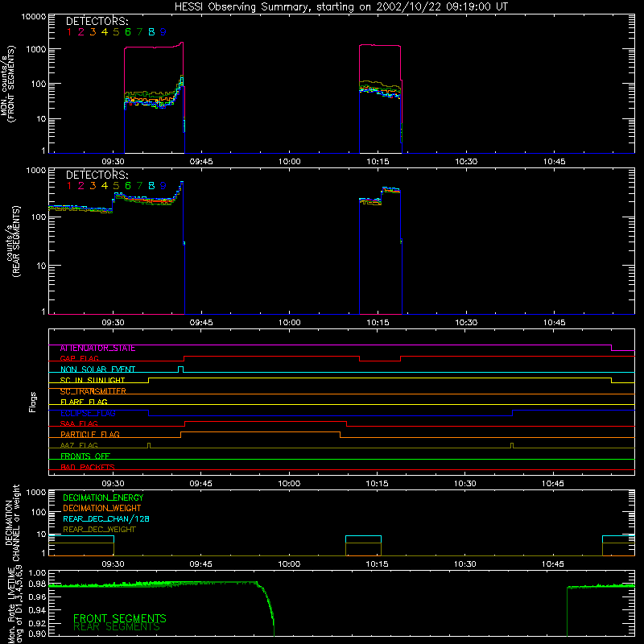
Task: Click "09:30" tick under front segments plot
Action: pyautogui.click(x=113, y=162)
